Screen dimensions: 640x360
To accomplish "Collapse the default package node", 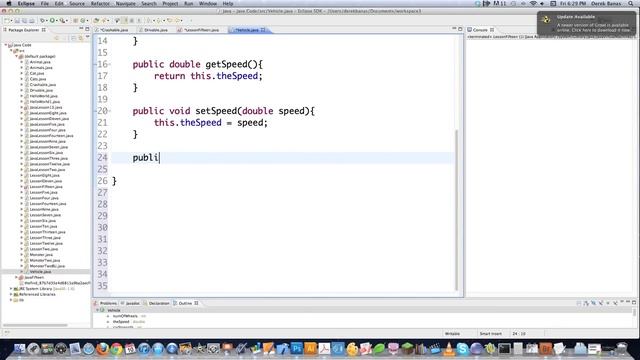I will [x=17, y=56].
